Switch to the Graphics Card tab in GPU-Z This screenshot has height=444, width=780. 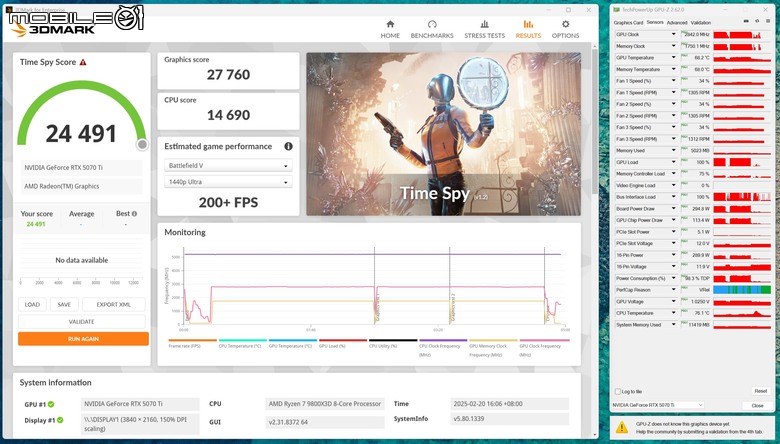[x=628, y=23]
